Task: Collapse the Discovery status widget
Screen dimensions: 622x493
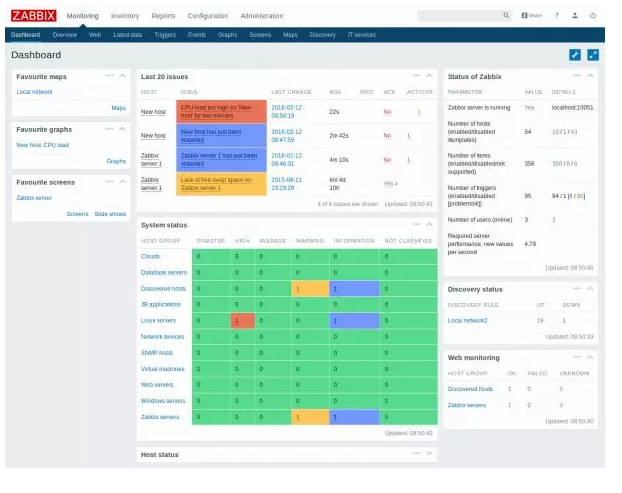Action: 590,288
